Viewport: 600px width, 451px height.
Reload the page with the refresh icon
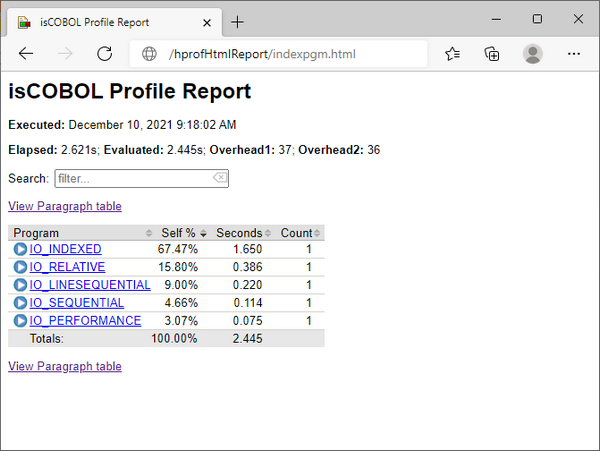[104, 54]
